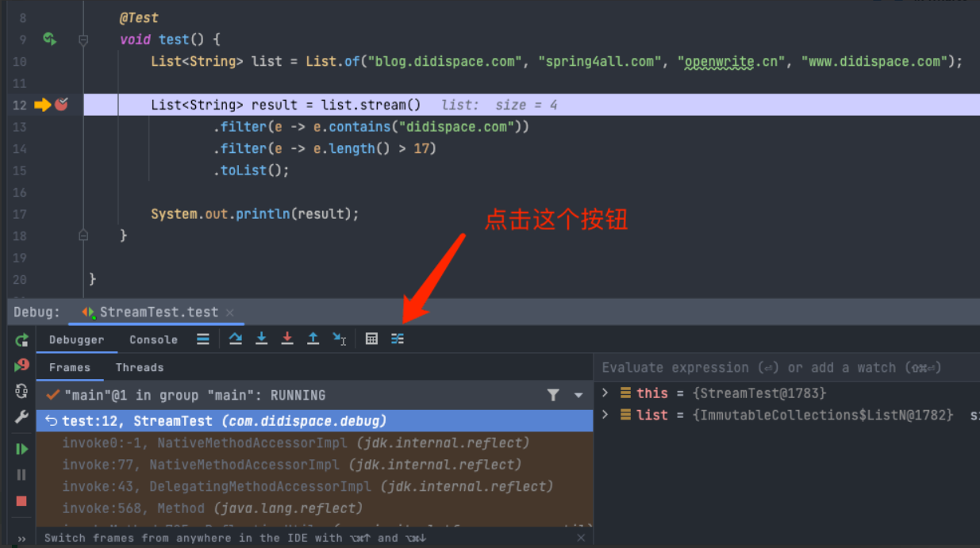980x548 pixels.
Task: Click the Rerun StreamTest.test icon
Action: tap(22, 340)
